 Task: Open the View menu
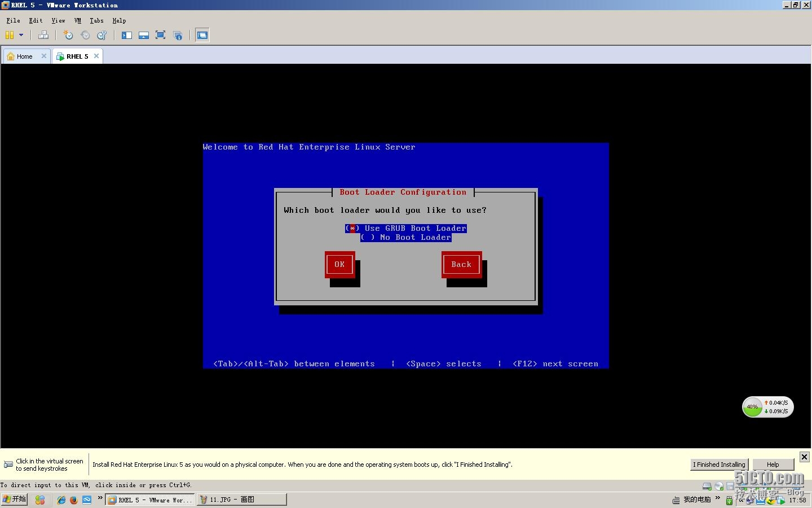coord(58,20)
